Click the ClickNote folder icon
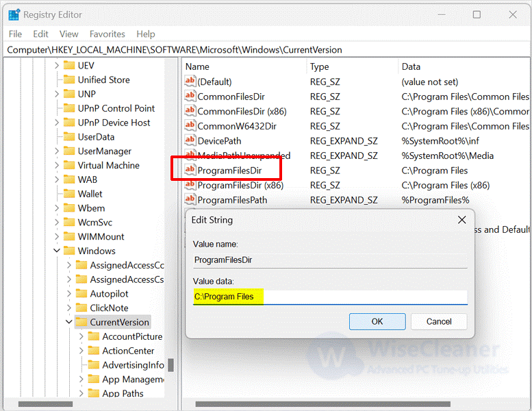This screenshot has width=532, height=411. coord(81,308)
